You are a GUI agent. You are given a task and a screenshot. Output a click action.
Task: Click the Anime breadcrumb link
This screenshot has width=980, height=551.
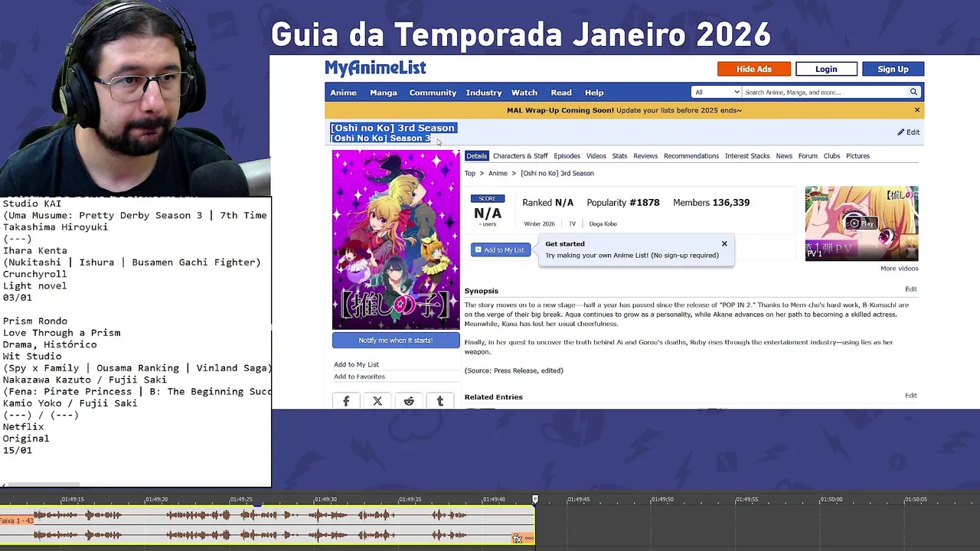tap(498, 174)
